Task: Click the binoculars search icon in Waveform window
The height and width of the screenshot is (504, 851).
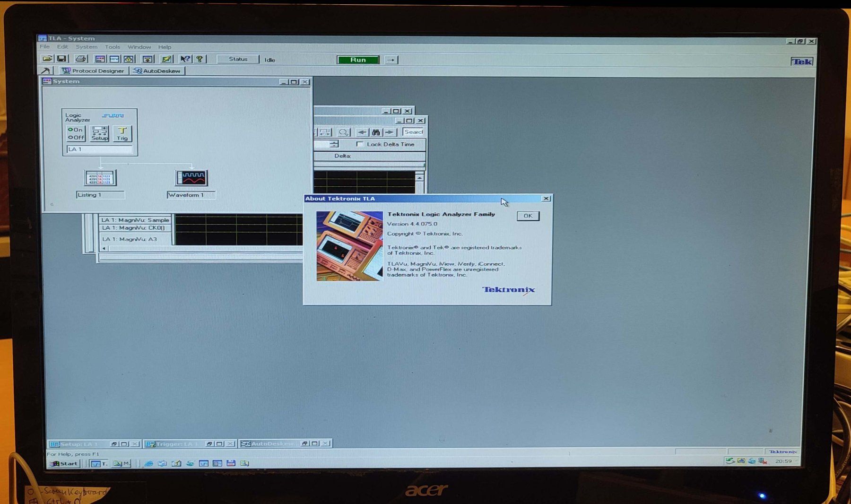Action: [376, 132]
